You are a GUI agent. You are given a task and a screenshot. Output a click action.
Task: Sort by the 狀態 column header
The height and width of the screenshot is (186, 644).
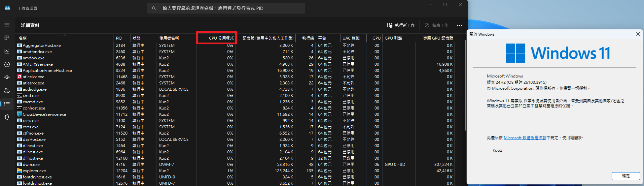click(144, 38)
